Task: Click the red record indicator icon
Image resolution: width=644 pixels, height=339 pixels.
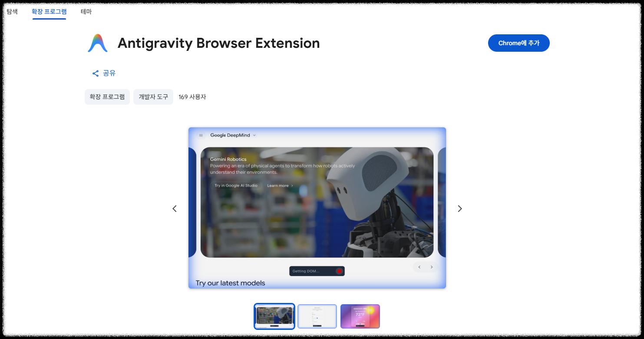Action: (x=339, y=271)
